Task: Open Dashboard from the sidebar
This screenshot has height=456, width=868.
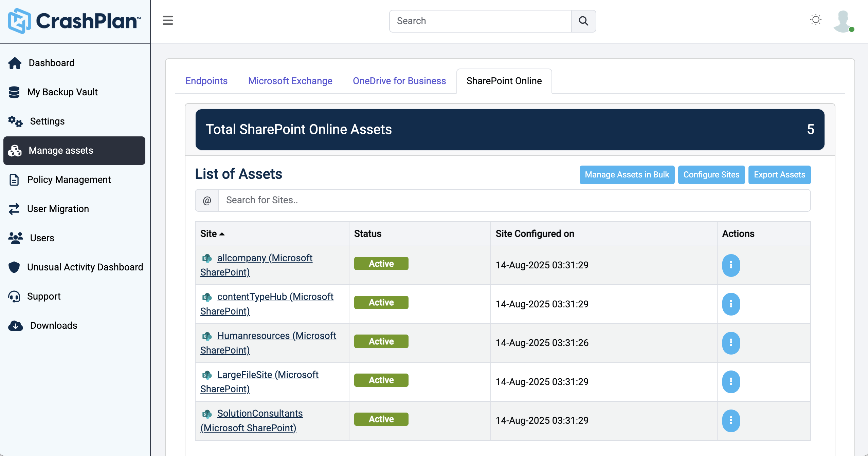Action: click(x=51, y=63)
